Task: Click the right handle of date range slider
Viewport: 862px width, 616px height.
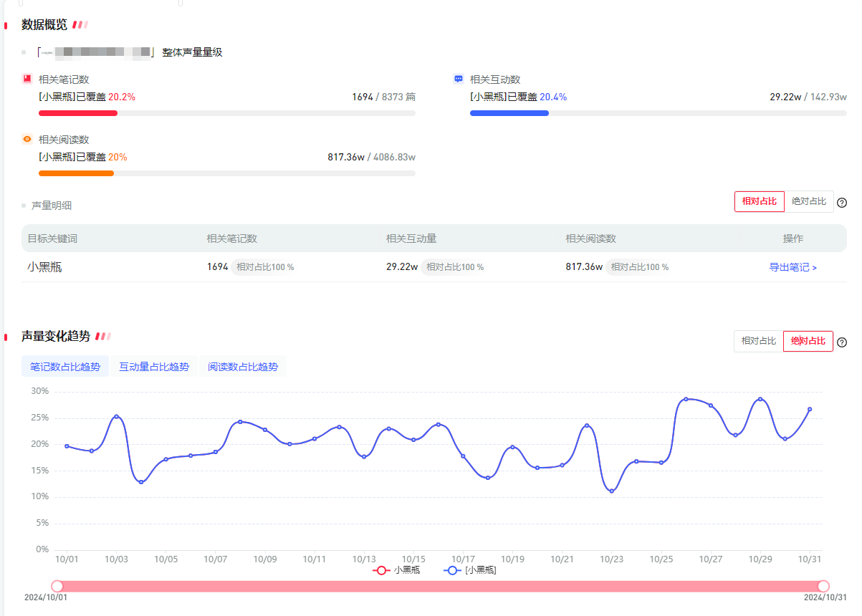Action: [823, 586]
